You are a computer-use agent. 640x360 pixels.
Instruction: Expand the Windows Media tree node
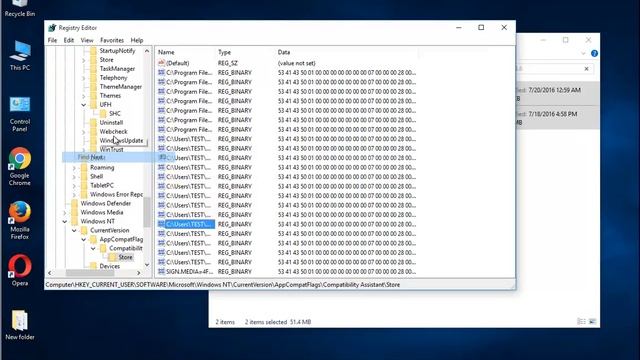pyautogui.click(x=64, y=213)
